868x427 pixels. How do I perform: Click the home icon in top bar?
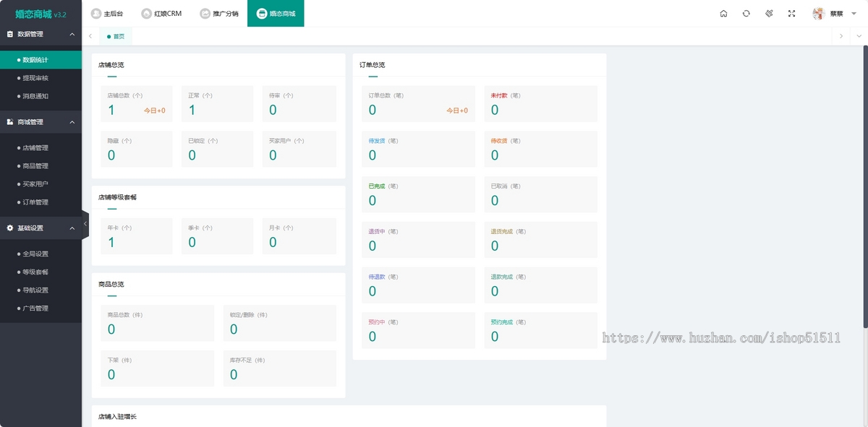(x=723, y=14)
